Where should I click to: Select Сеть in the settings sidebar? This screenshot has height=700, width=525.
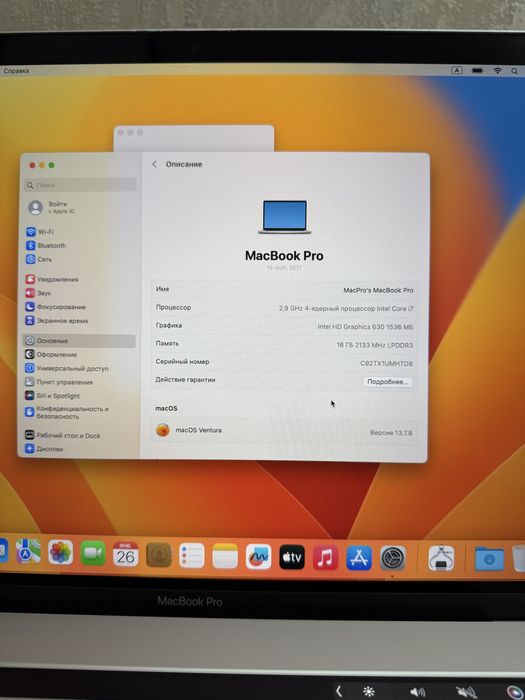click(39, 259)
